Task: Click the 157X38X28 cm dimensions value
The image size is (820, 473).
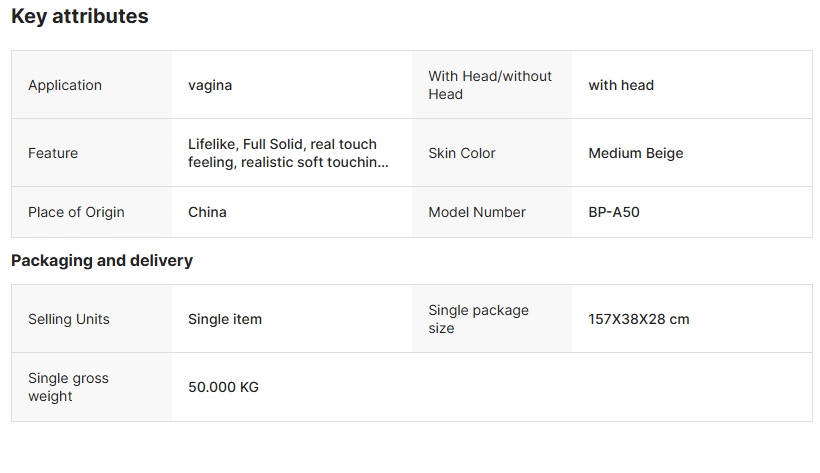Action: point(639,319)
